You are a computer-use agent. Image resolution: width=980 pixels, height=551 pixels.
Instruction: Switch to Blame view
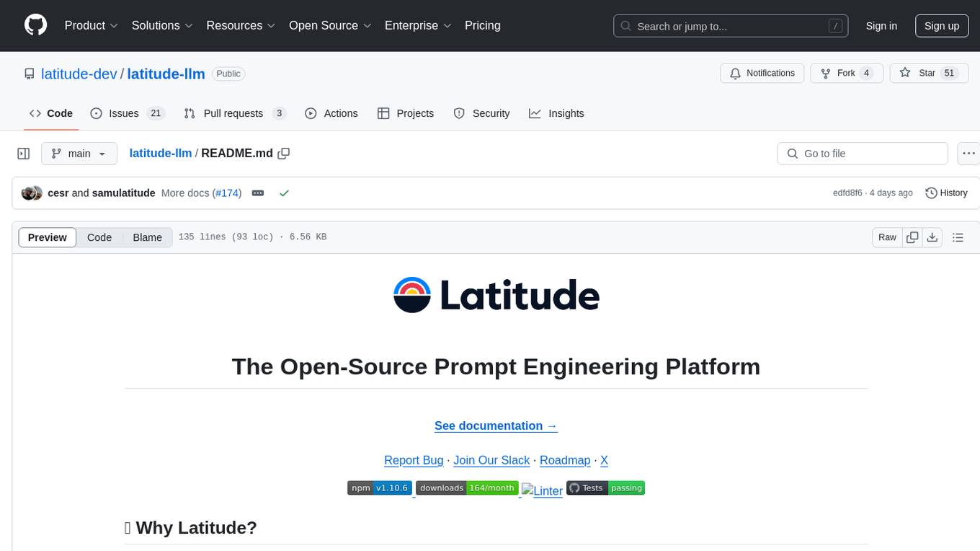pos(148,237)
